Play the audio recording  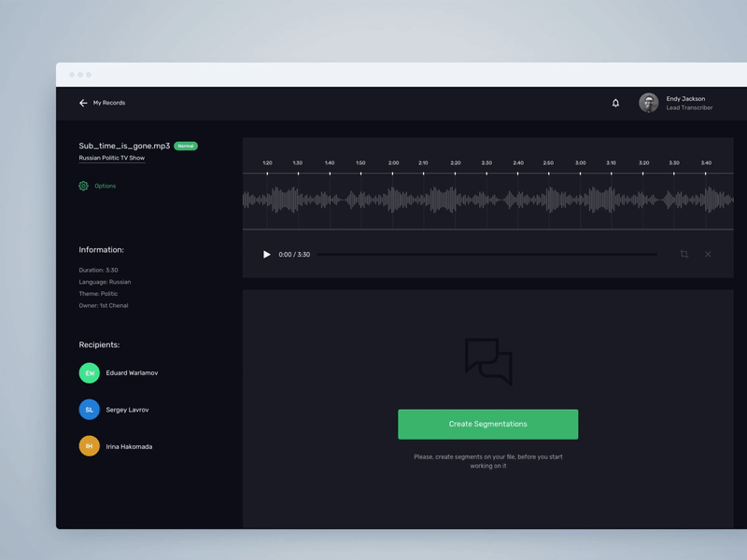[267, 254]
